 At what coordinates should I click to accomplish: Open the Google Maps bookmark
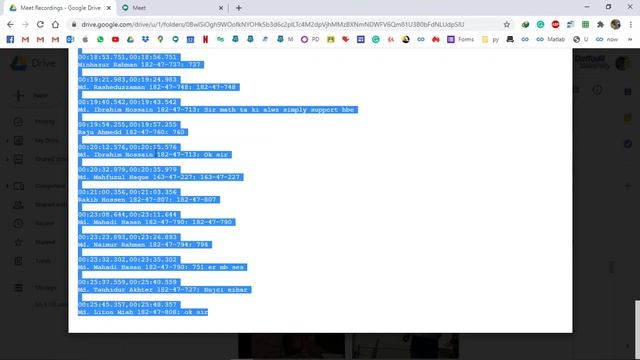(x=160, y=39)
